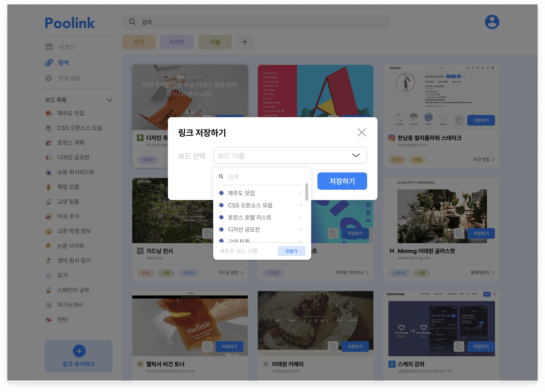Image resolution: width=545 pixels, height=392 pixels.
Task: Toggle the 디자인 filter tag
Action: click(x=177, y=42)
